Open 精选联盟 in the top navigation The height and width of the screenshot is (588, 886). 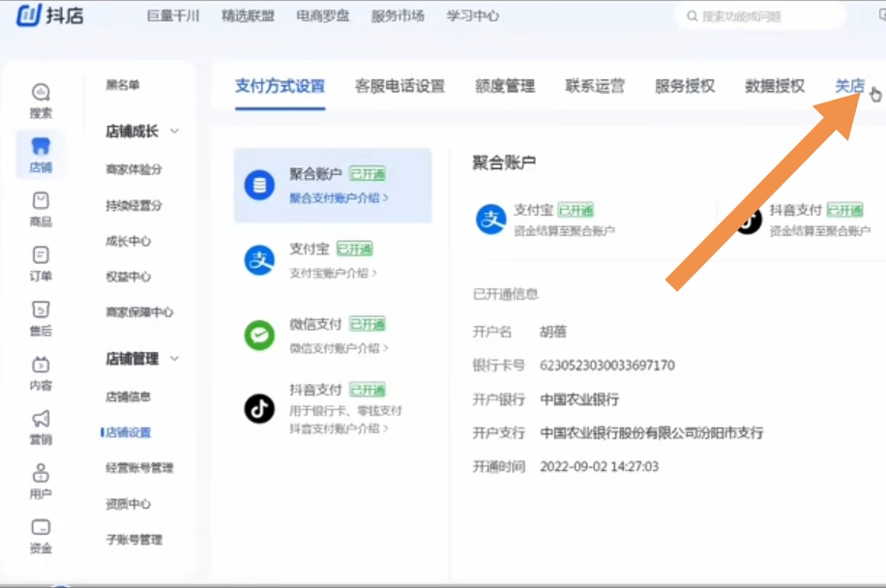248,15
